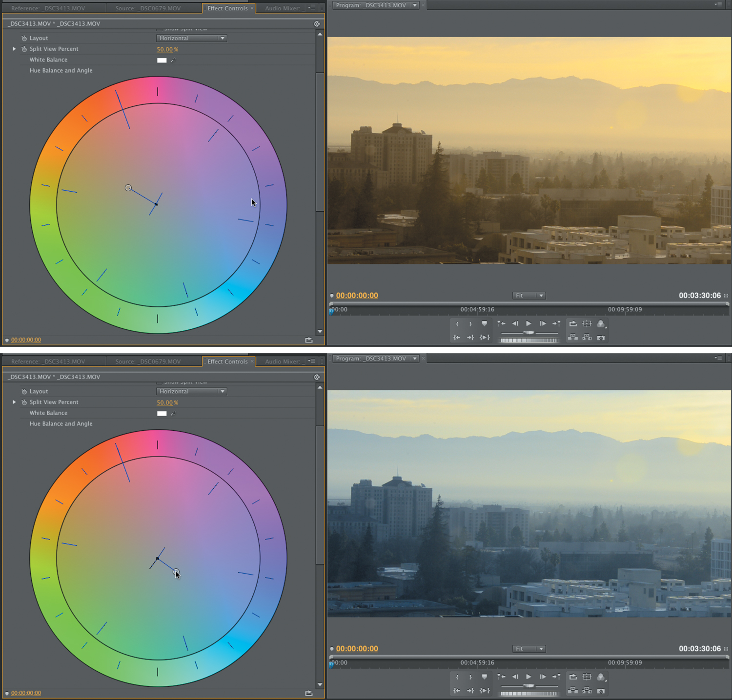Viewport: 732px width, 700px height.
Task: Go to next marker in blue-preview Program monitor
Action: tap(556, 677)
